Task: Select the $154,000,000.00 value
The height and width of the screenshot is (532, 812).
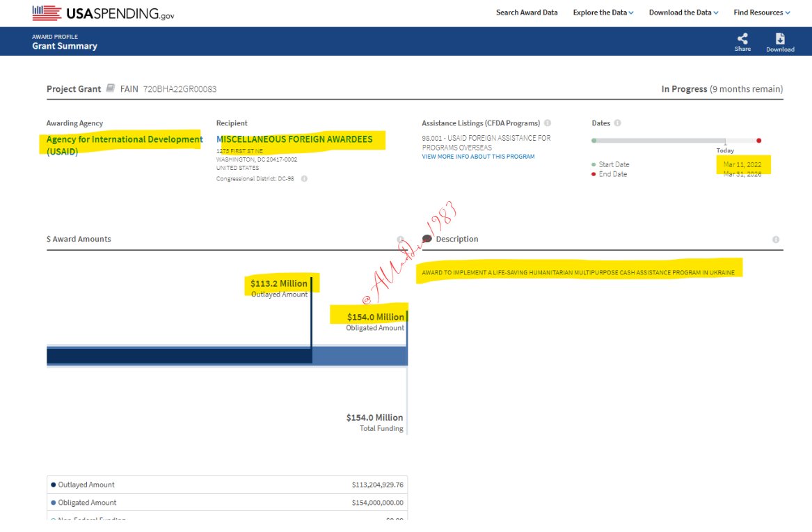Action: (378, 503)
